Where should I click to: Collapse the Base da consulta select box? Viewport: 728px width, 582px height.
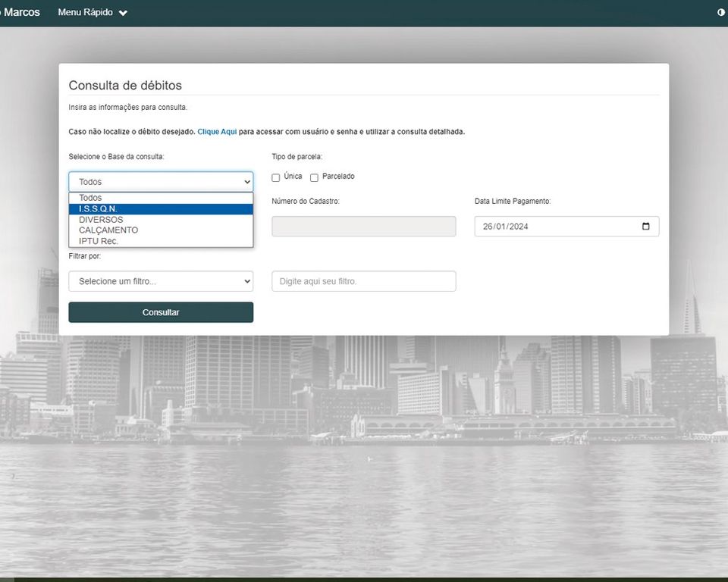[161, 182]
